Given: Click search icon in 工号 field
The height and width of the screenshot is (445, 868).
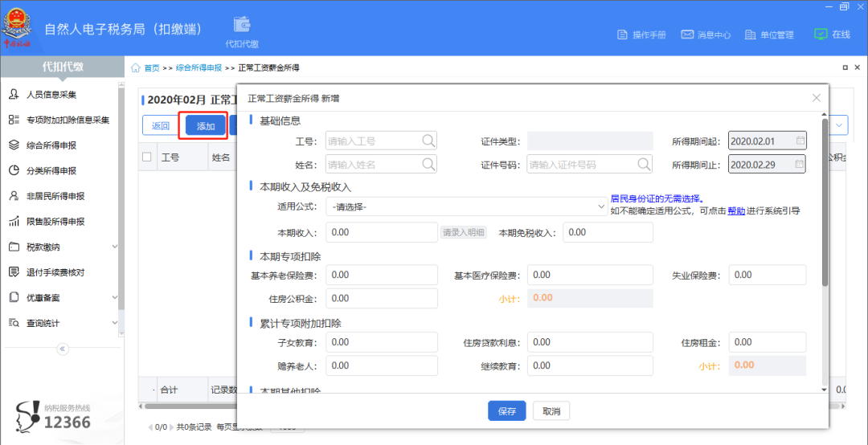Looking at the screenshot, I should [428, 141].
